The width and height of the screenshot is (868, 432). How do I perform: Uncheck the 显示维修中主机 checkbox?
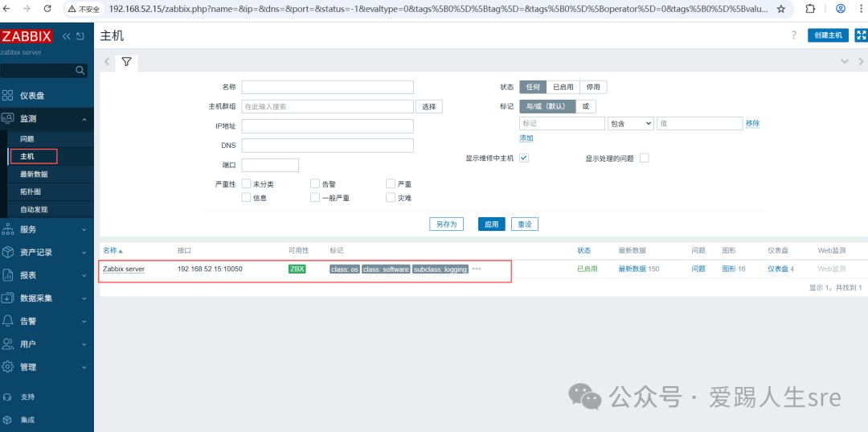click(524, 158)
